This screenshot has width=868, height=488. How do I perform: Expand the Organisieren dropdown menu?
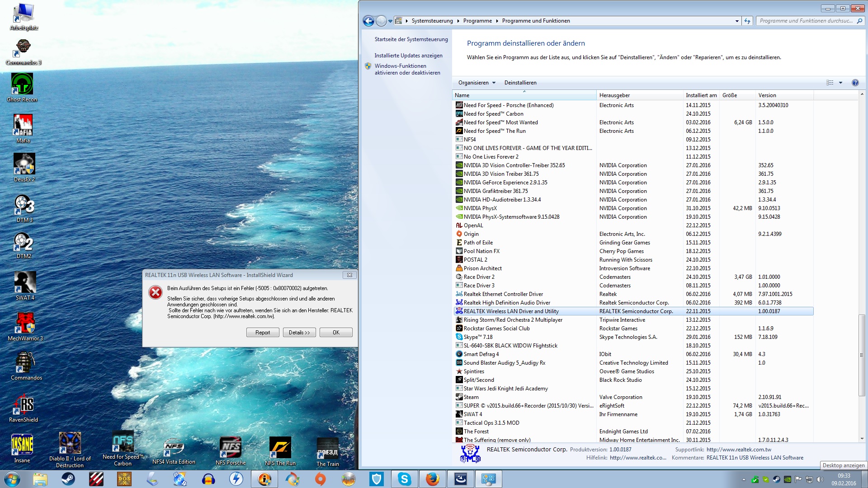click(477, 83)
